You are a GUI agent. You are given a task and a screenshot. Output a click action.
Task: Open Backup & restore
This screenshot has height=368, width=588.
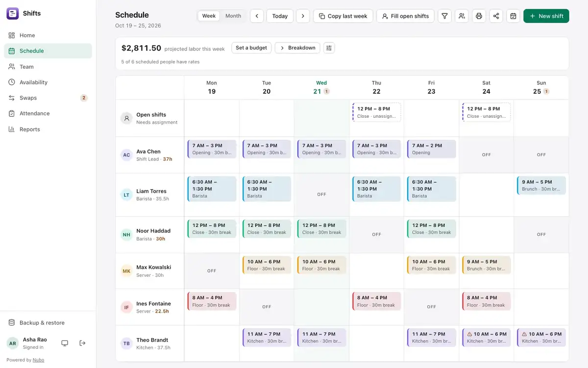tap(48, 323)
